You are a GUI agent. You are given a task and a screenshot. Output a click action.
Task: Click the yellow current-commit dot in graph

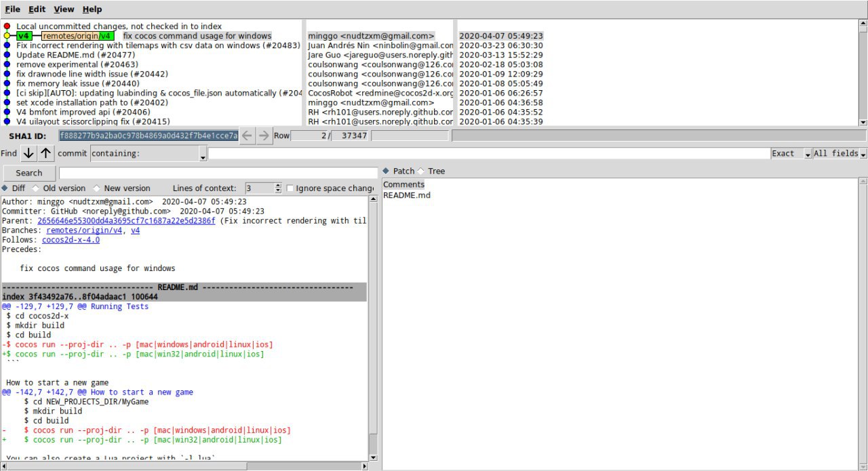(x=7, y=36)
